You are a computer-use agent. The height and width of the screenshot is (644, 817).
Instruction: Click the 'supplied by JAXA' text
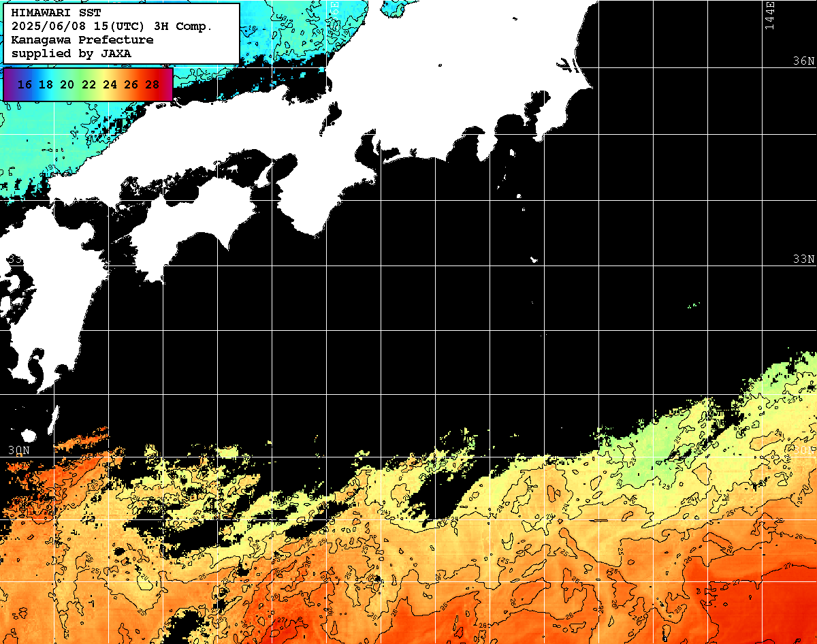71,53
